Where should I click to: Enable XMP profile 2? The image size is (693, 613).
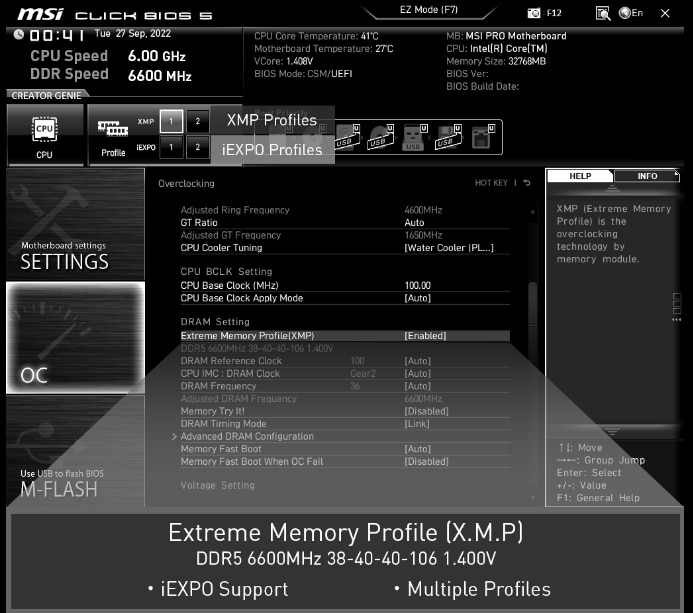coord(197,121)
